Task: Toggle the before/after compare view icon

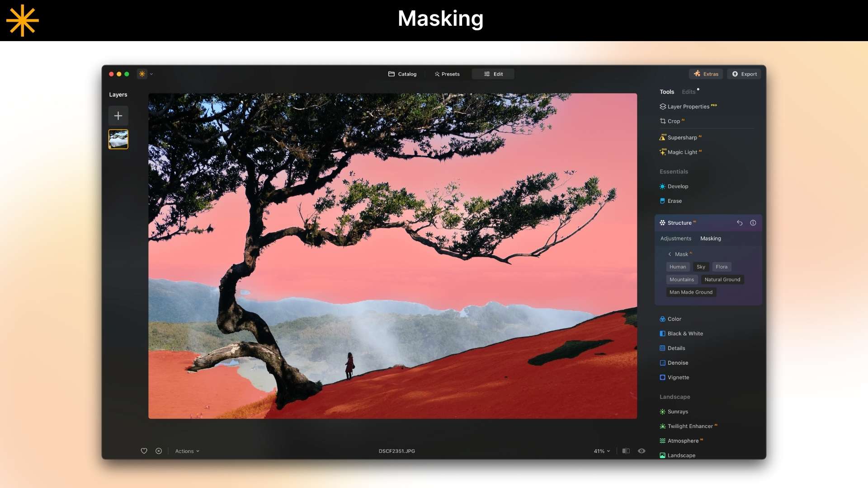Action: tap(626, 451)
